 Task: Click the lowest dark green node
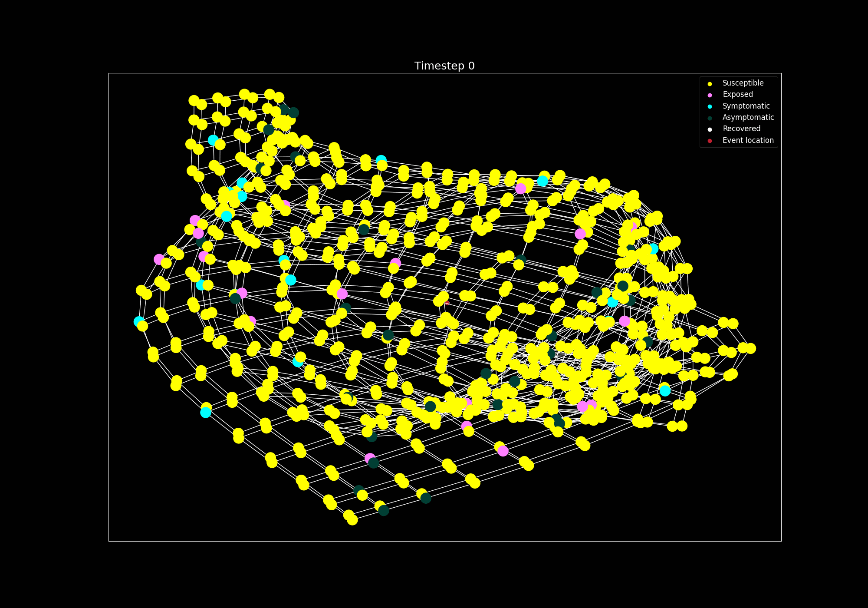click(384, 511)
